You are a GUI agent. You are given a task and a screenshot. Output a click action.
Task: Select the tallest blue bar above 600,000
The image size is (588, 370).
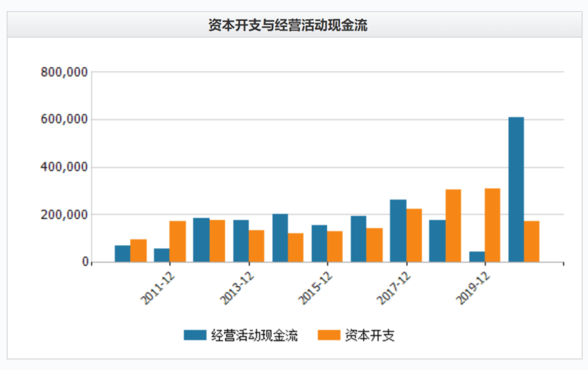516,189
